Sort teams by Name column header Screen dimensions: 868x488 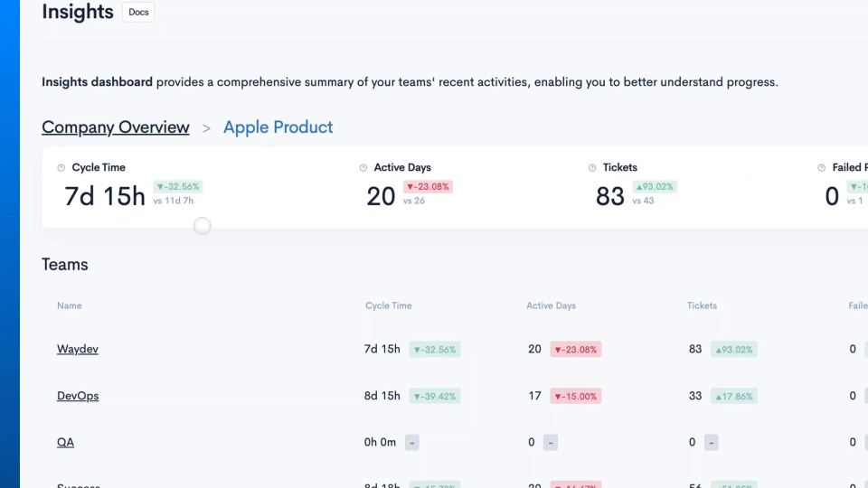(70, 305)
